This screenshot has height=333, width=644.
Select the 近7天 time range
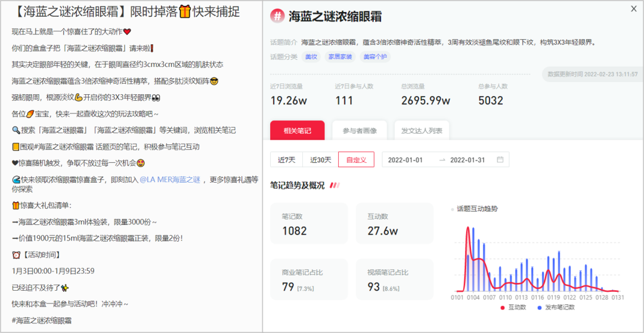[286, 159]
